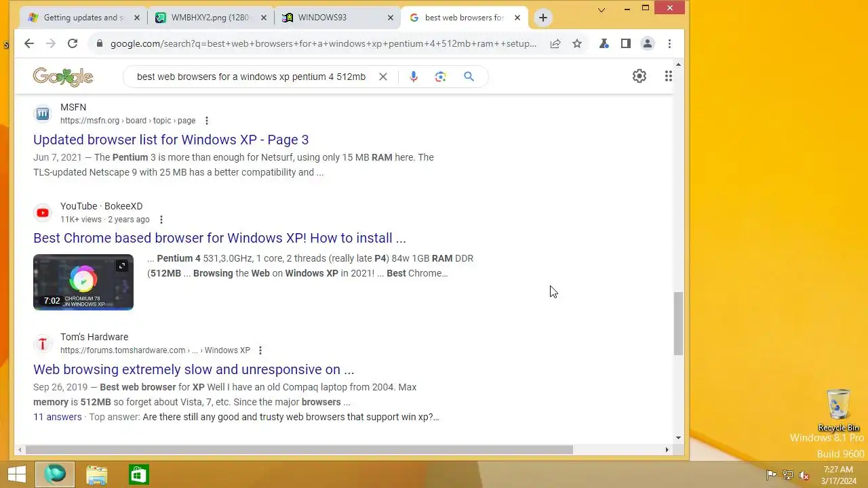Switch to WMBHXY2.png tab

pos(210,18)
